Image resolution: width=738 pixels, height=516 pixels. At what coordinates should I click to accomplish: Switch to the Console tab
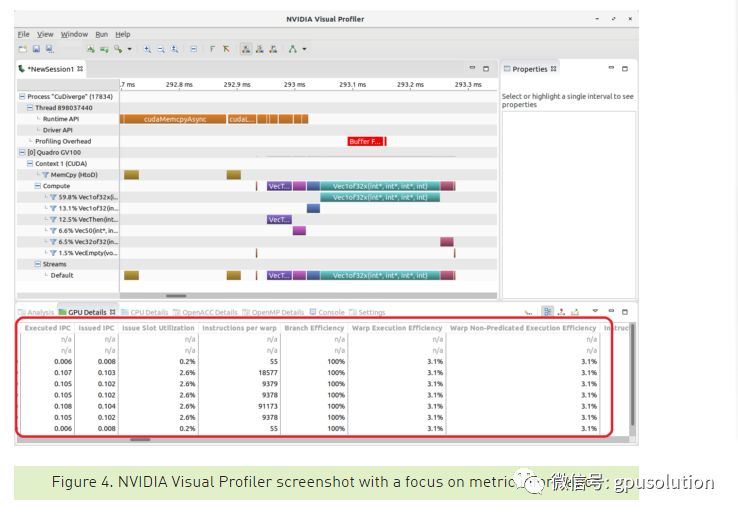click(x=327, y=312)
